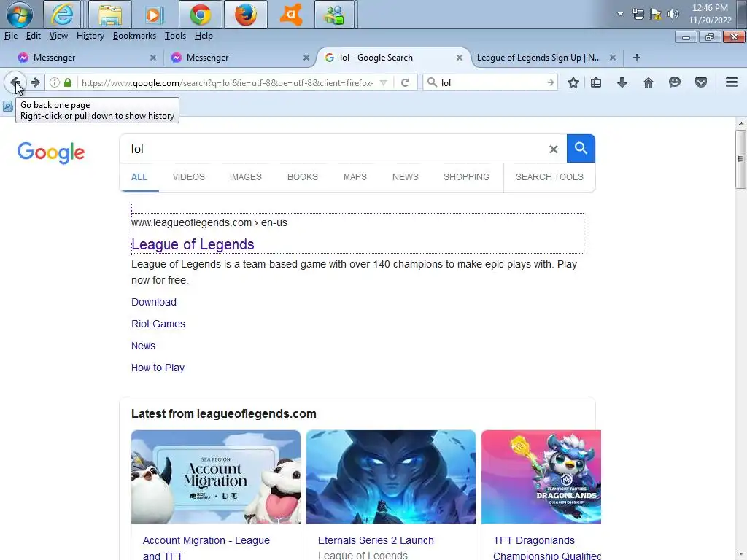Show bookmarks list icon in toolbar

595,82
